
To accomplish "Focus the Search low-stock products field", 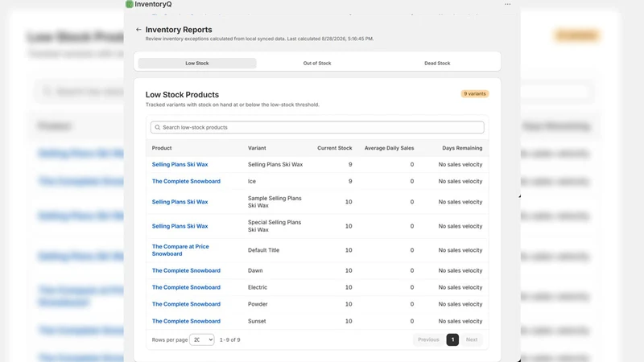I will pyautogui.click(x=317, y=127).
